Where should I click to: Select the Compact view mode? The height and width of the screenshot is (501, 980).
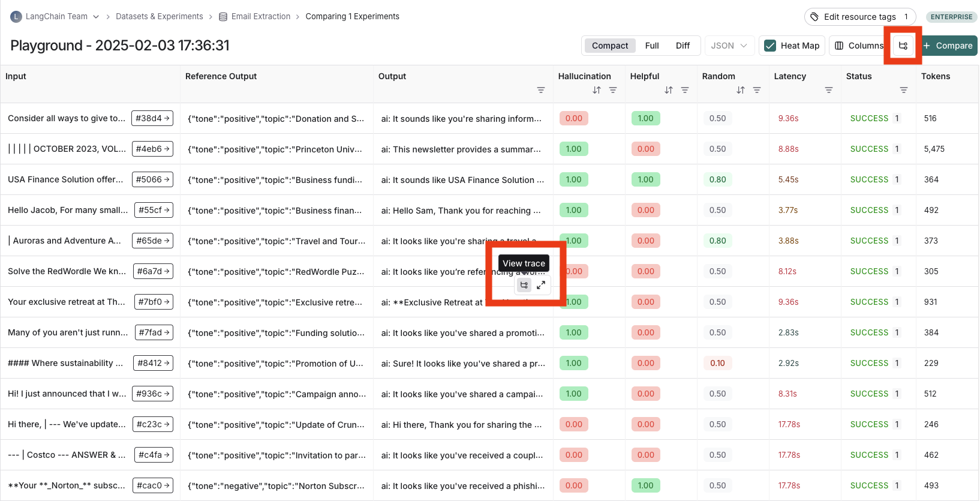coord(610,46)
